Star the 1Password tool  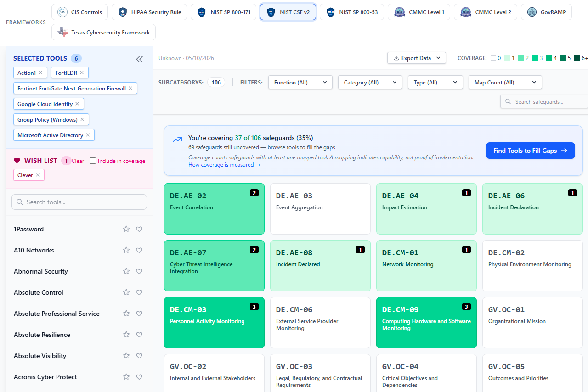click(x=126, y=229)
